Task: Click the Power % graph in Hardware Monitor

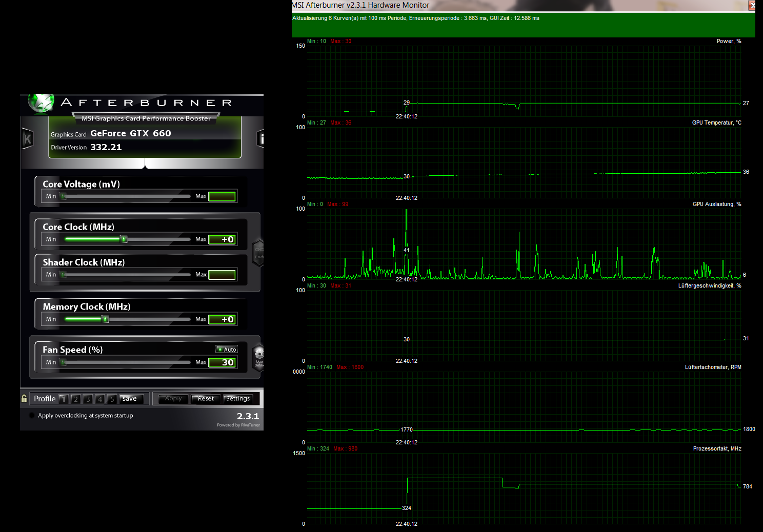Action: click(524, 81)
